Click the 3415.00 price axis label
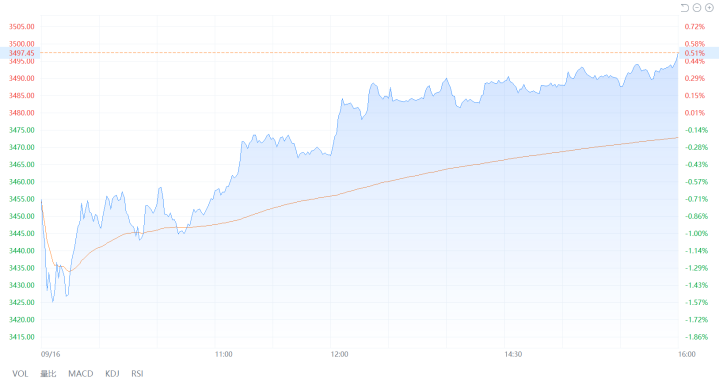Viewport: 719px width, 385px height. coord(22,337)
